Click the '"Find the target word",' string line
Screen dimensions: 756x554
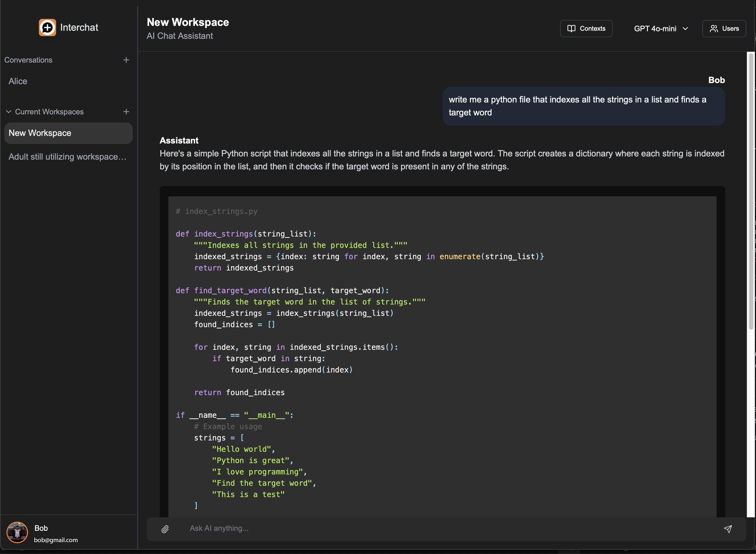coord(264,483)
